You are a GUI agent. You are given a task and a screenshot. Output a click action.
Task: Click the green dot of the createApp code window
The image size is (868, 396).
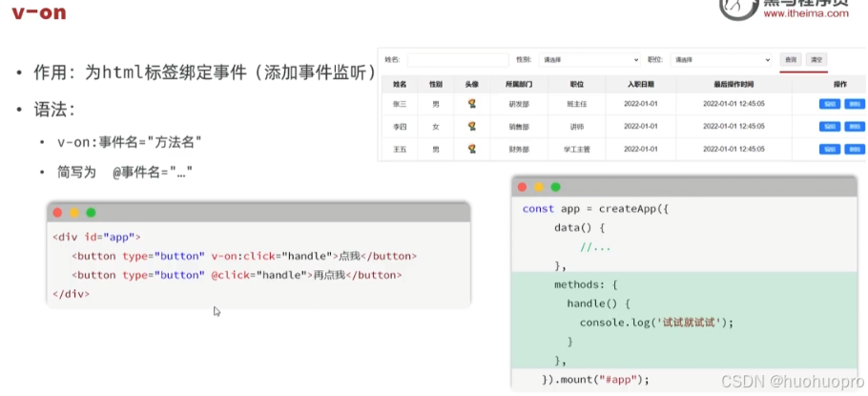click(555, 187)
